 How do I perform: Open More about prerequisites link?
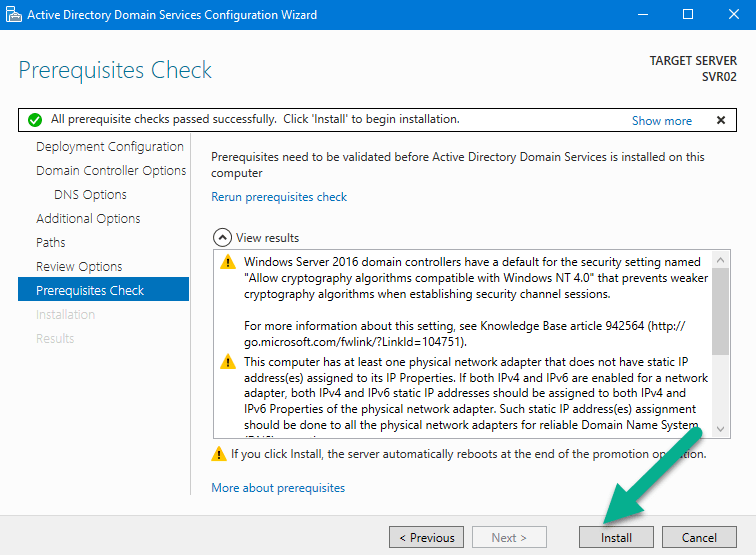point(278,487)
